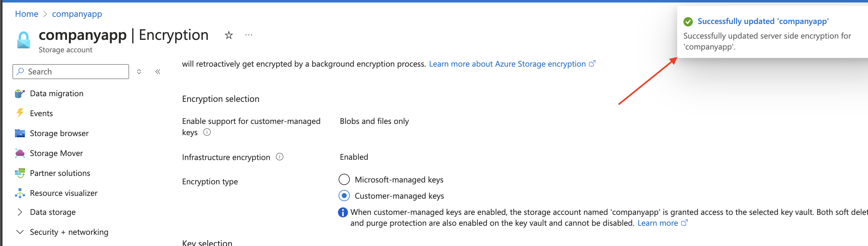Select the Microsoft-managed keys radio button
868x246 pixels.
[344, 179]
